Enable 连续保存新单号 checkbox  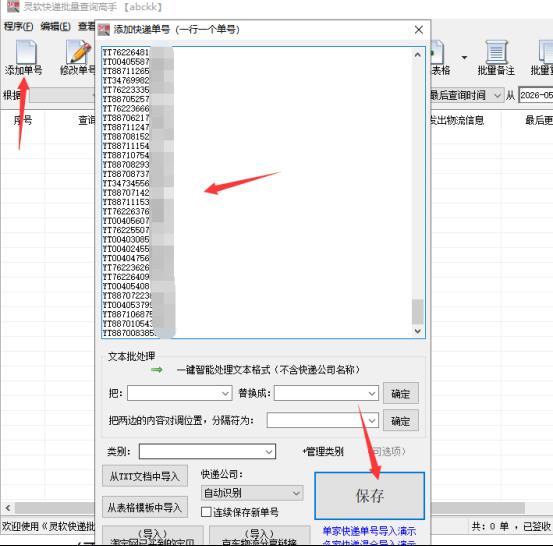pyautogui.click(x=206, y=512)
